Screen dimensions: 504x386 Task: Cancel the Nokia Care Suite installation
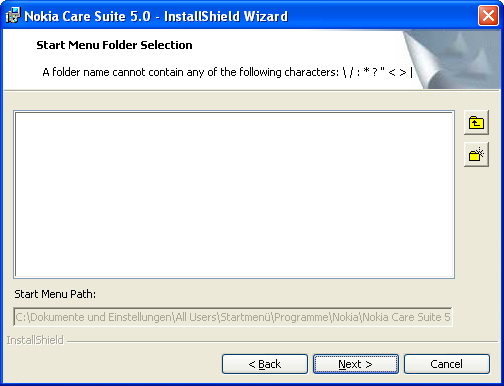pyautogui.click(x=447, y=364)
